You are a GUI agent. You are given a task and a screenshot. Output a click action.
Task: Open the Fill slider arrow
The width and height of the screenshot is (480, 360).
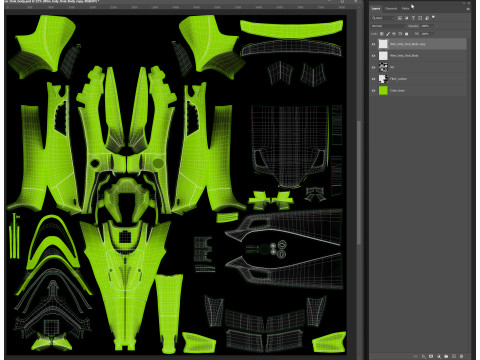[x=431, y=34]
